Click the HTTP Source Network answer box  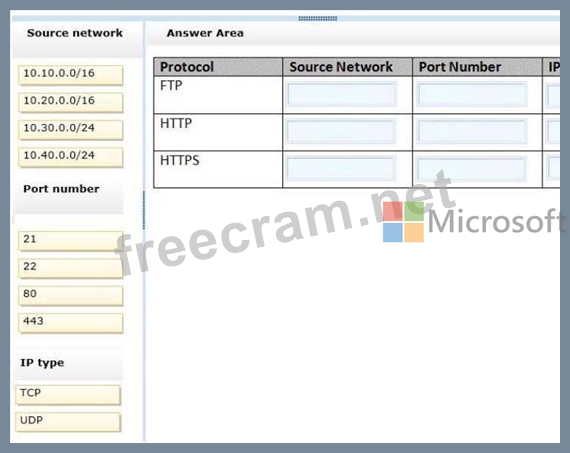coord(341,132)
